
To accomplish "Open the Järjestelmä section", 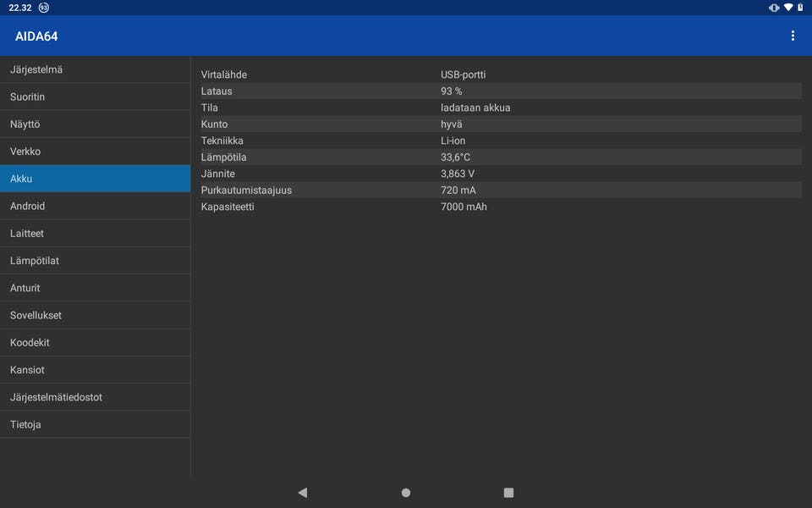I will [96, 69].
